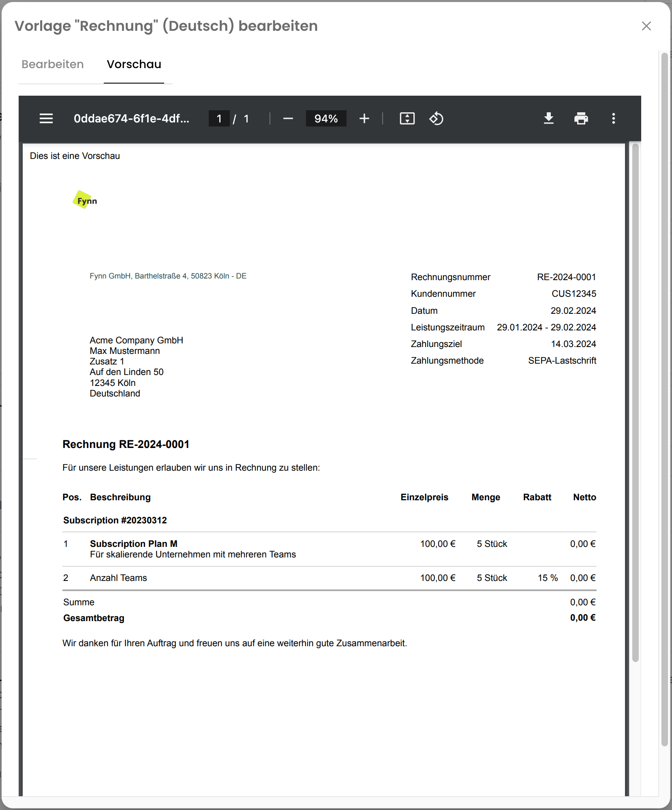Image resolution: width=672 pixels, height=810 pixels.
Task: Click the Leistungszeitraum date range
Action: click(x=547, y=328)
